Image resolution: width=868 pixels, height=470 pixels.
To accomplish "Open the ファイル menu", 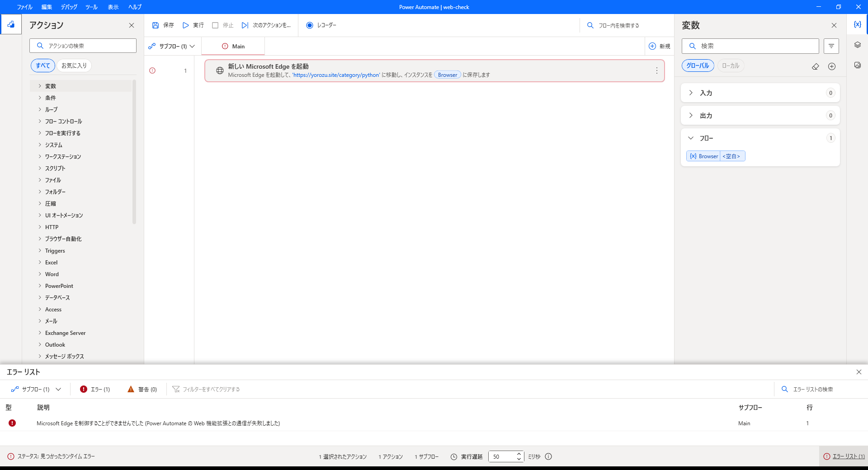I will coord(25,7).
